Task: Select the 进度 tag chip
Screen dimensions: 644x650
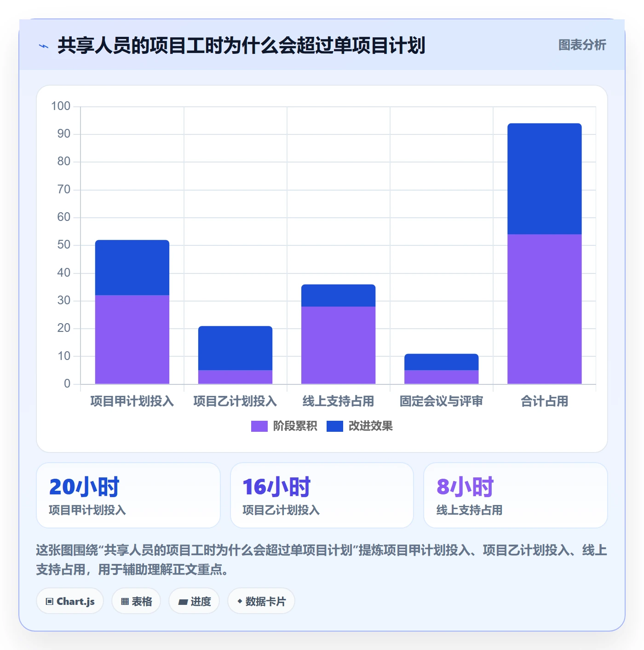Action: [x=194, y=601]
